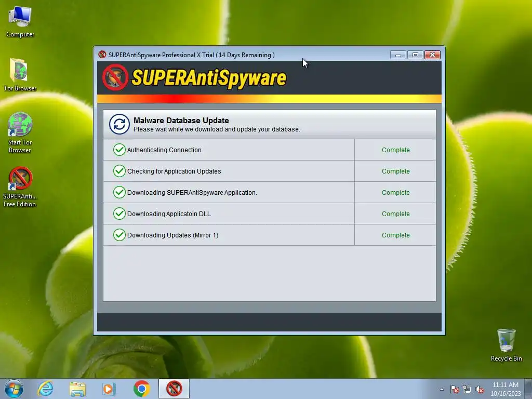This screenshot has height=399, width=532.
Task: Click the checkmark beside Authenticating Connection
Action: tap(119, 150)
